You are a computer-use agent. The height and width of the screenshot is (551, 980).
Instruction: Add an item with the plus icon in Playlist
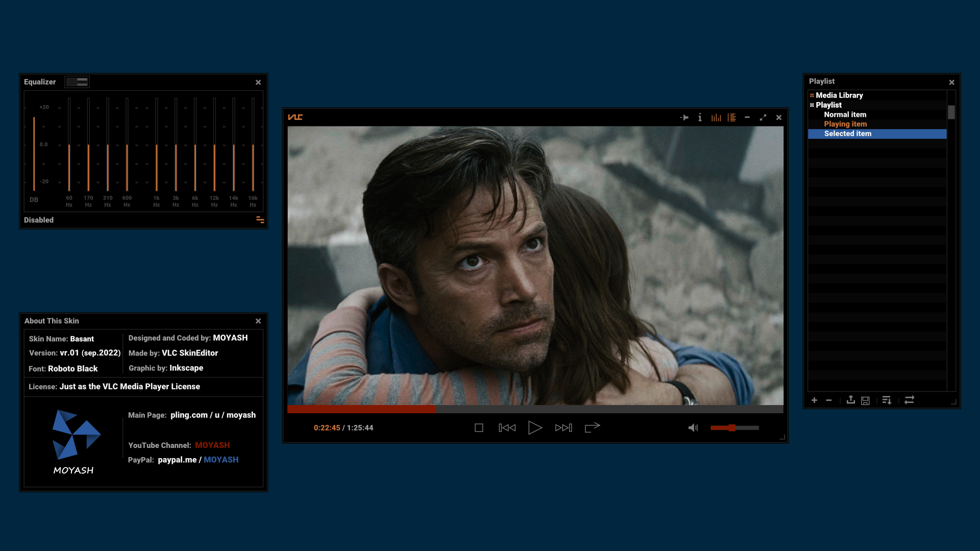[x=815, y=400]
